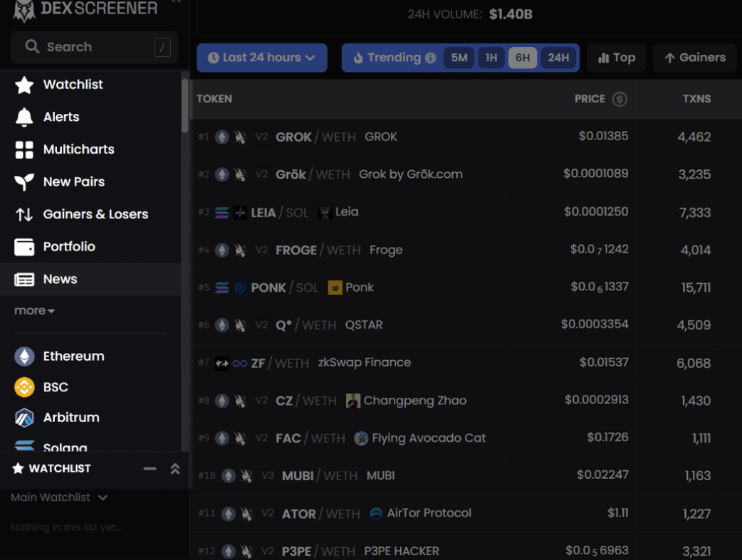Open the ZF/WETH zkSwap Finance row

pos(466,363)
